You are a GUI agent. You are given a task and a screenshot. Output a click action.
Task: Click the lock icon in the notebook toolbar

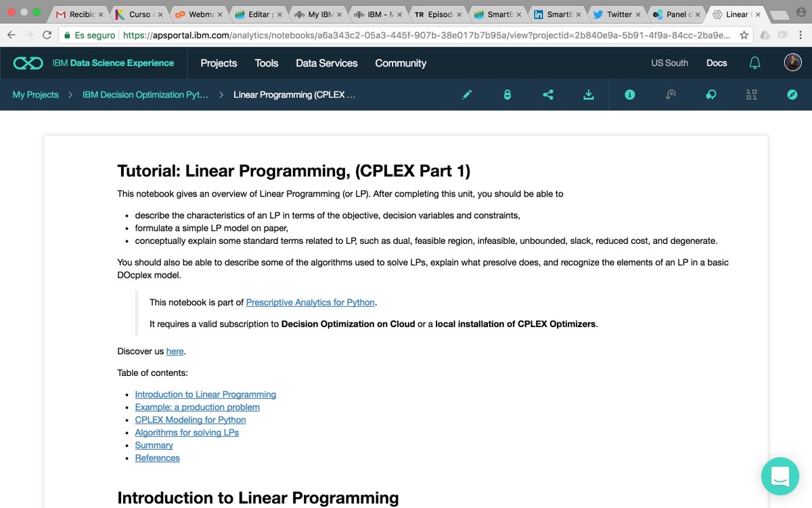(x=507, y=95)
